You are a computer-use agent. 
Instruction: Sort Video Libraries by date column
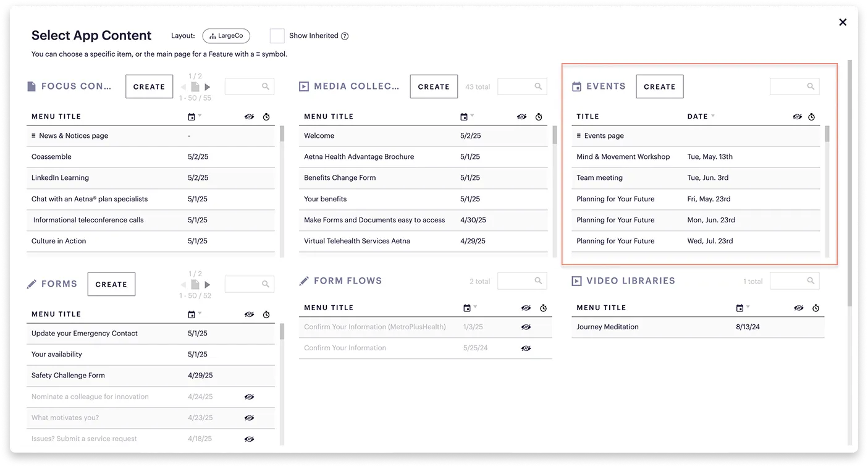[x=743, y=308]
